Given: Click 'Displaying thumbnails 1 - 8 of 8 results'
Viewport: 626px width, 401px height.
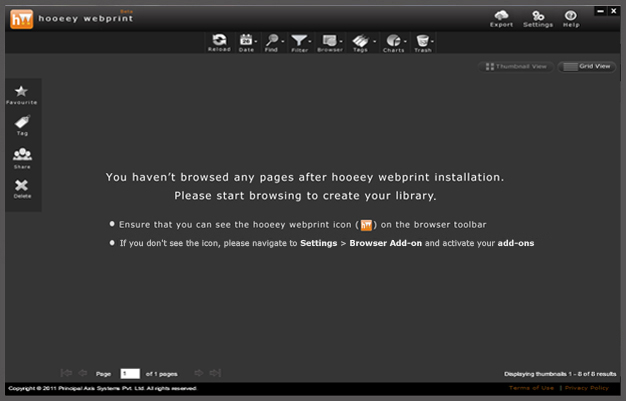Looking at the screenshot, I should (x=560, y=374).
